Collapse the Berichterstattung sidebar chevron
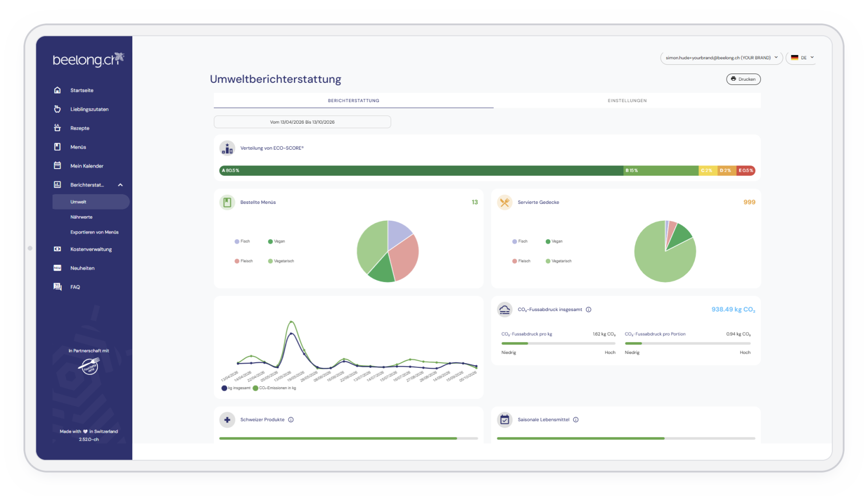Viewport: 868px width, 496px height. pyautogui.click(x=120, y=185)
